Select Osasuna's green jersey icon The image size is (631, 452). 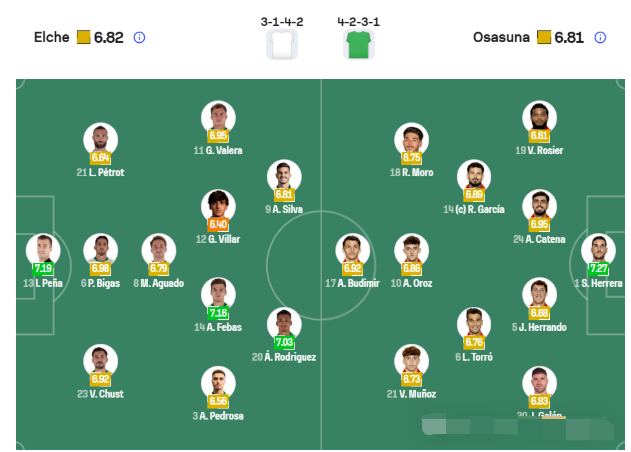click(358, 45)
